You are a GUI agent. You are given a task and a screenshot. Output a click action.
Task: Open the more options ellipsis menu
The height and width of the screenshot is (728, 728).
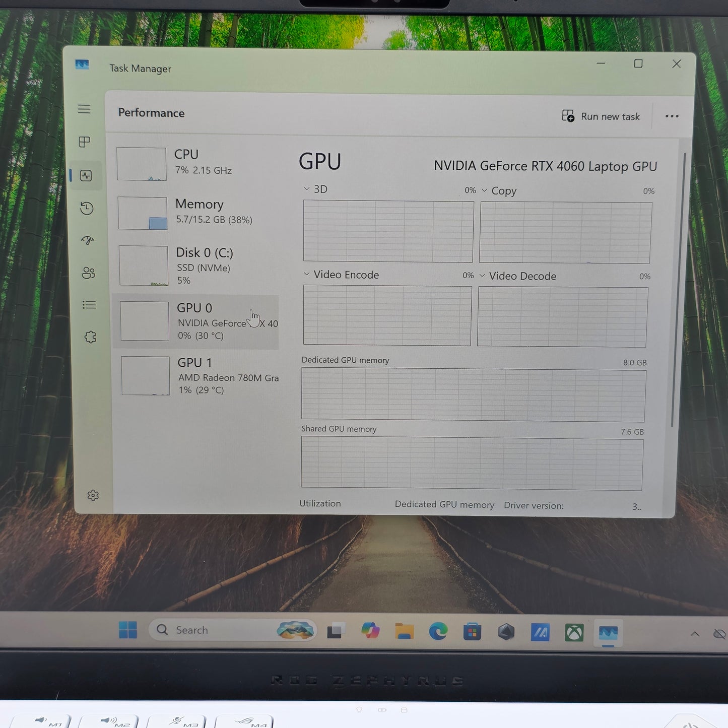click(x=672, y=116)
